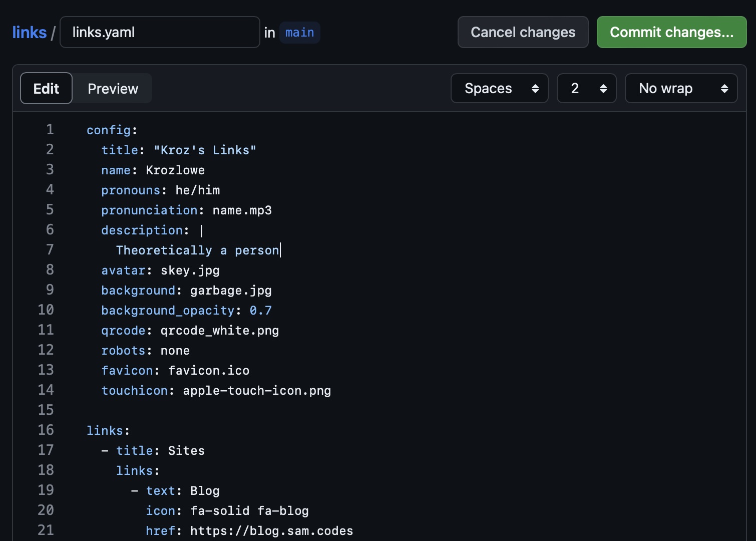Click line number 1 in the gutter

[50, 130]
